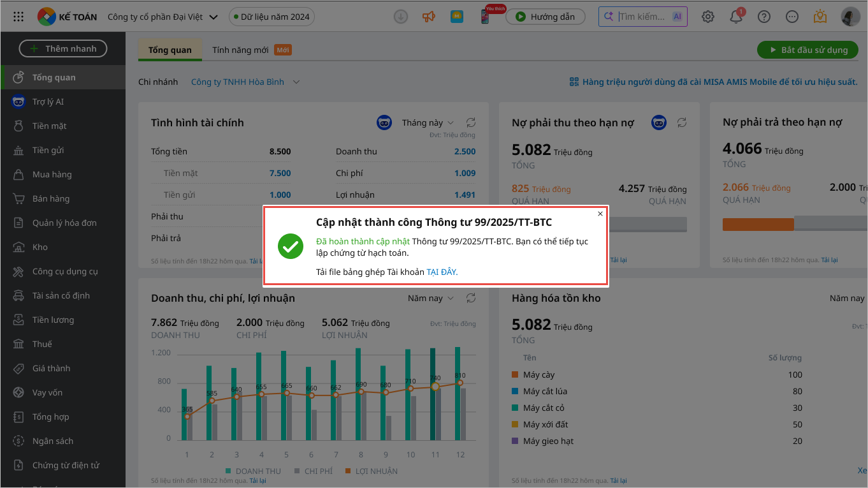Click the Bắt đầu sử dụng button
This screenshot has width=868, height=488.
807,50
